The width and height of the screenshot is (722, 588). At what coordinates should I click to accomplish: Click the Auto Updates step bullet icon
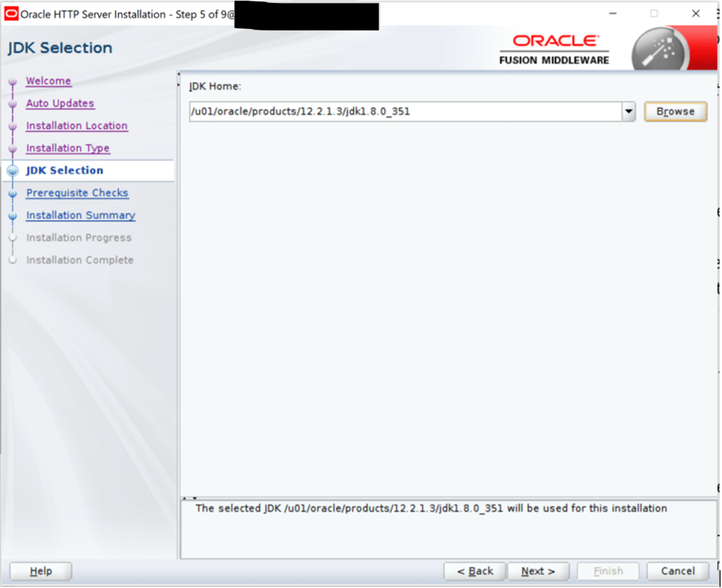point(12,104)
